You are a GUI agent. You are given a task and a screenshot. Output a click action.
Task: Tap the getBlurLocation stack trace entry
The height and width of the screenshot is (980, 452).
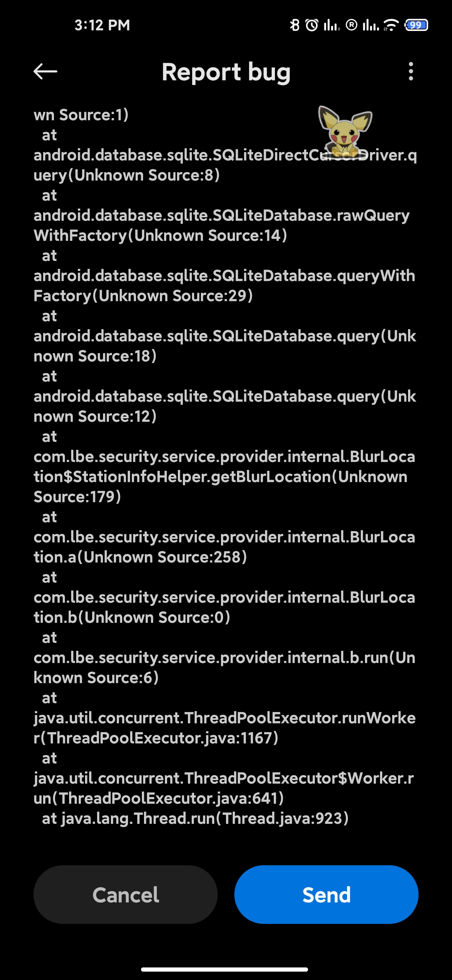[225, 477]
